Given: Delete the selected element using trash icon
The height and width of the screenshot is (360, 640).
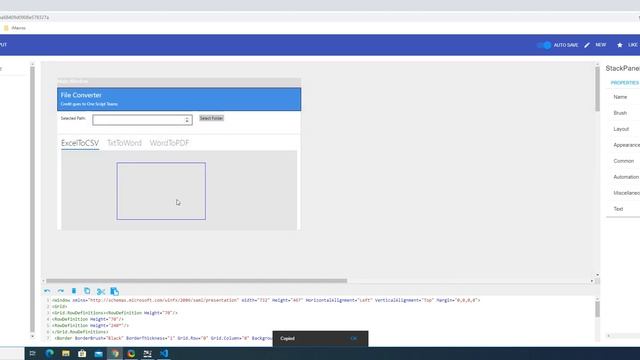Looking at the screenshot, I should click(74, 291).
